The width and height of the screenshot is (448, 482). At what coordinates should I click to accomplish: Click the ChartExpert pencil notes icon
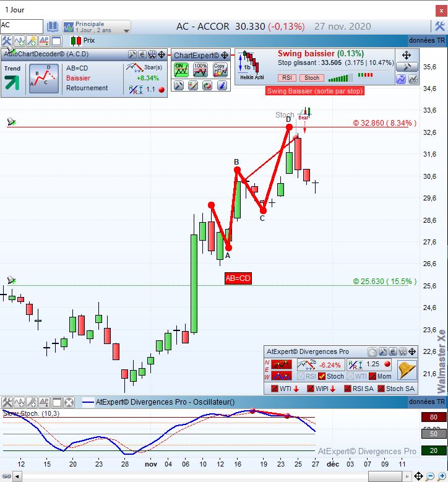[x=193, y=85]
